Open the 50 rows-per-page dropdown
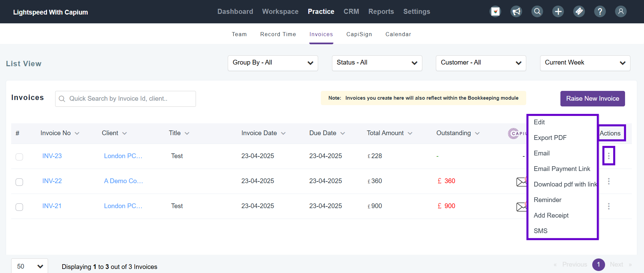 point(30,266)
